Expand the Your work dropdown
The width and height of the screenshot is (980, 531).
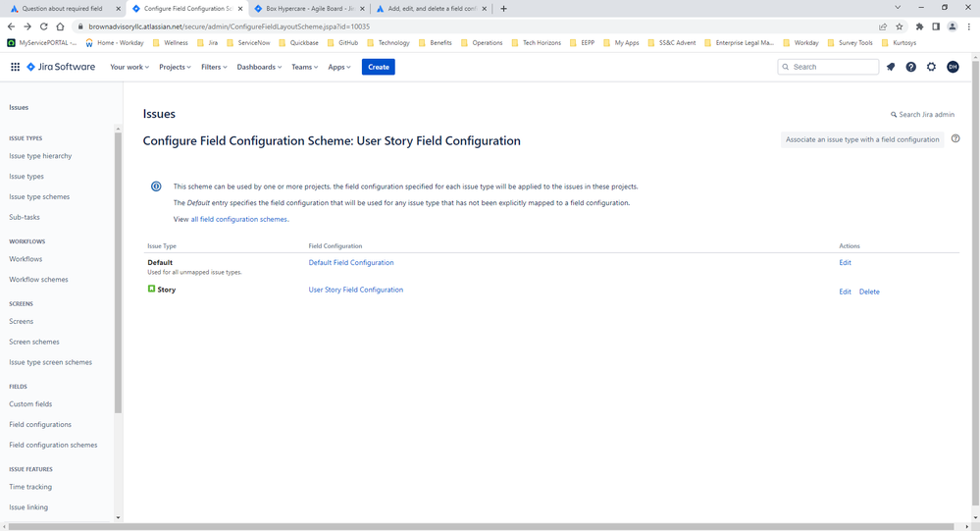(129, 67)
